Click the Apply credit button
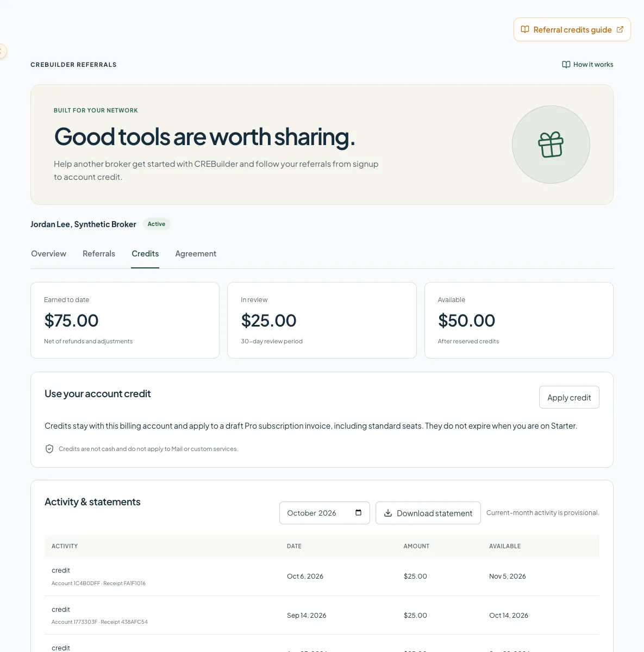The height and width of the screenshot is (652, 644). point(569,397)
